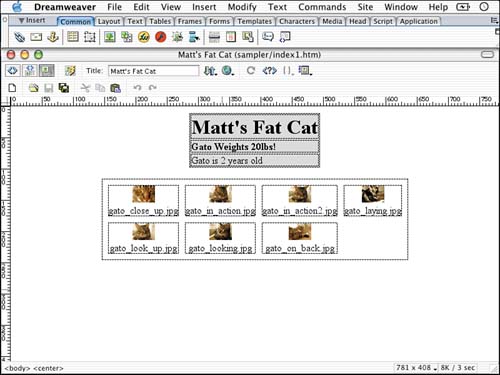
Task: Insert a Hyperlink from Common tab
Action: tap(19, 37)
